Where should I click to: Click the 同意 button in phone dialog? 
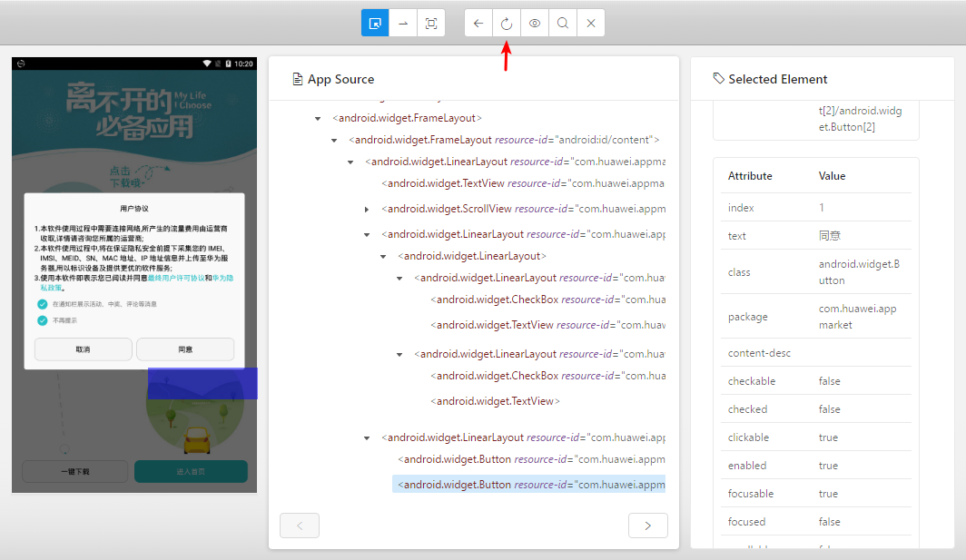coord(185,349)
